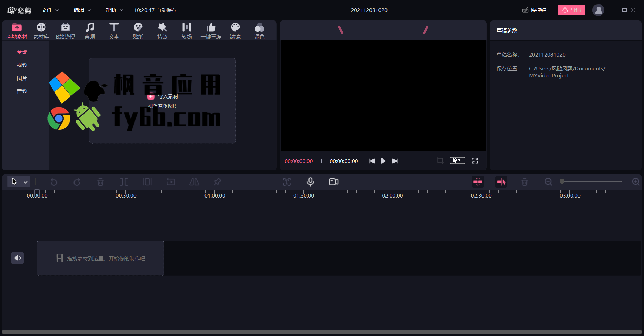Open the 转场 transitions panel
Viewport: 644px width, 336px height.
(187, 31)
